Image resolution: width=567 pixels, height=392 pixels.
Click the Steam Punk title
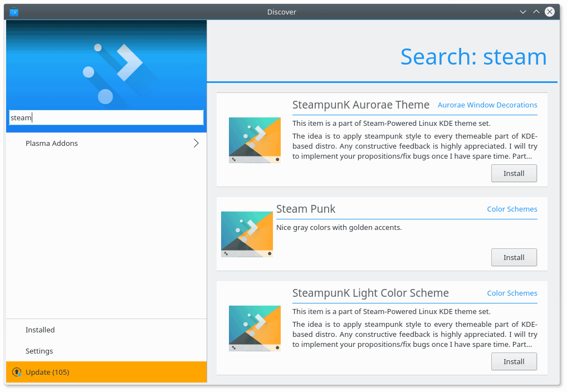pyautogui.click(x=306, y=209)
